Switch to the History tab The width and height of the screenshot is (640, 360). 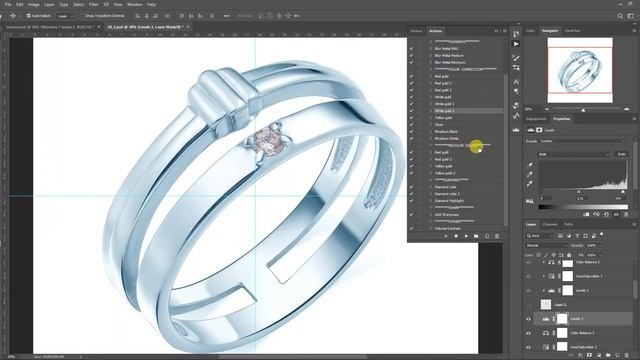416,31
